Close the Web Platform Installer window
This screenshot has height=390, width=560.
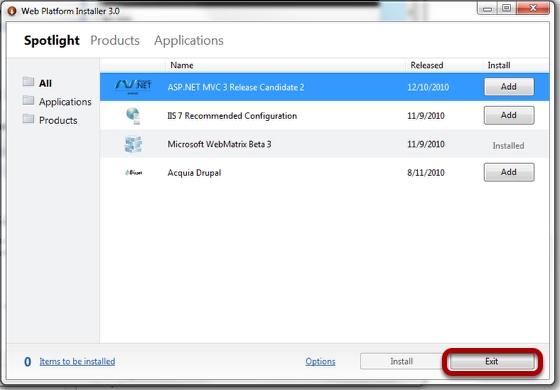pyautogui.click(x=533, y=8)
